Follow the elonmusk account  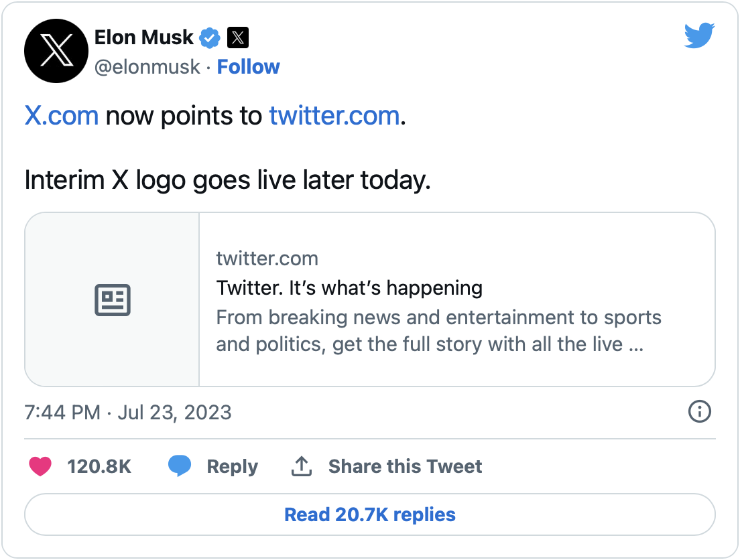point(248,67)
